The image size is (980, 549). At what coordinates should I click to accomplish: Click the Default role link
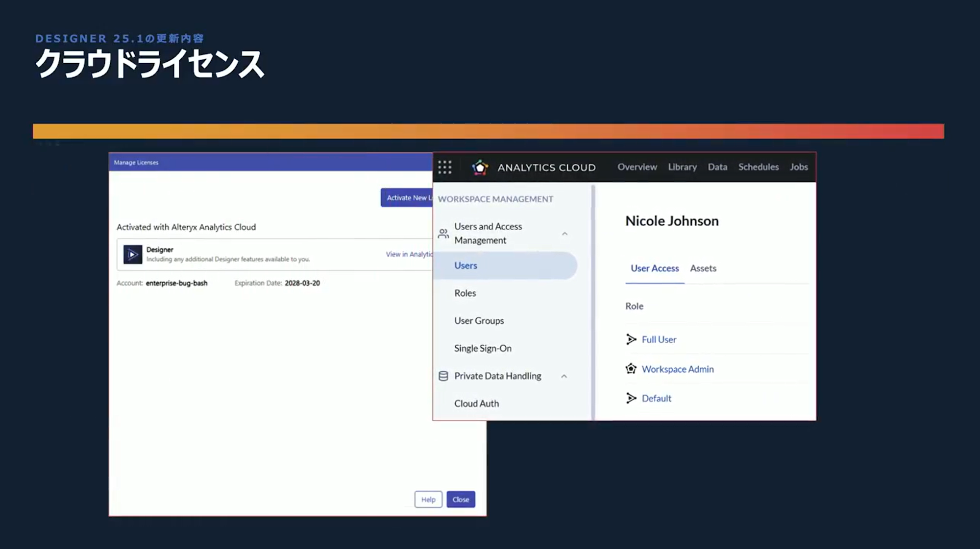pos(657,399)
